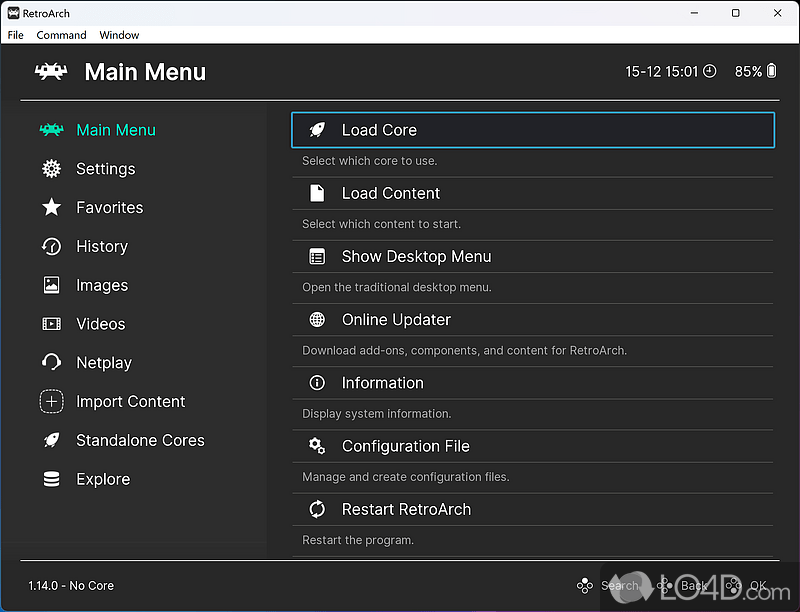This screenshot has height=612, width=800.
Task: Click the Load Core rocket icon
Action: (x=317, y=130)
